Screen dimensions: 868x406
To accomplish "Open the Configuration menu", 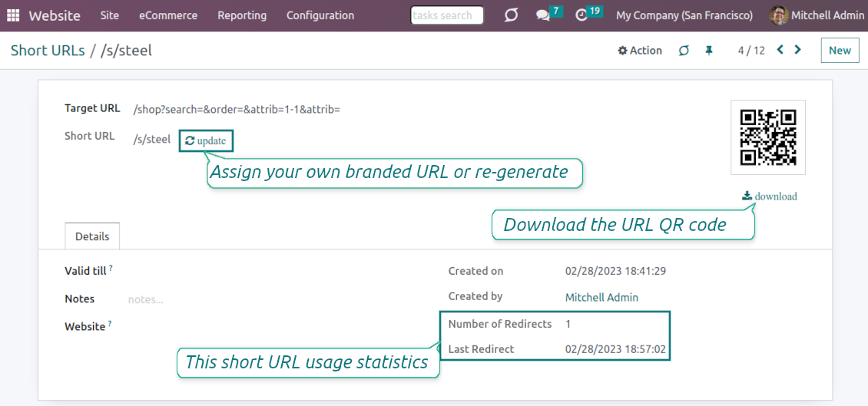I will [320, 15].
